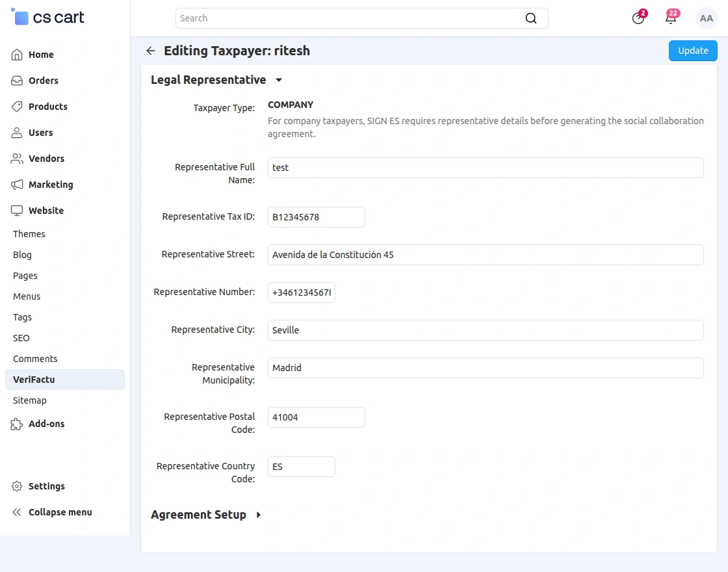This screenshot has width=728, height=572.
Task: Click the Settings gear icon
Action: 17,486
